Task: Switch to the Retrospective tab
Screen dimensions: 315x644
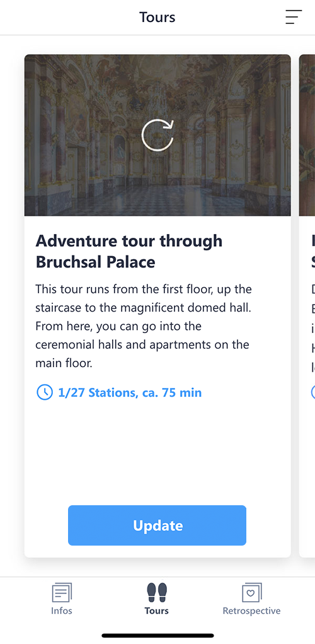Action: (251, 599)
